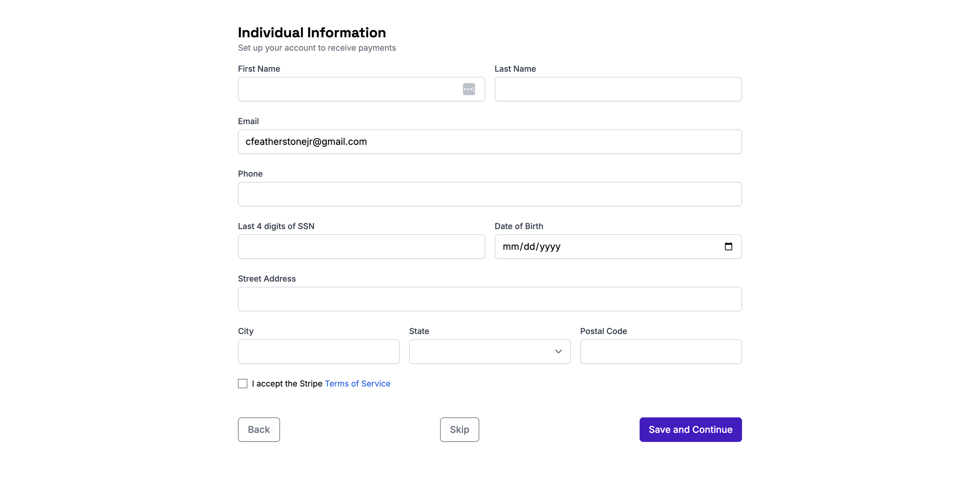
Task: Click into the Last Name field
Action: (x=618, y=89)
